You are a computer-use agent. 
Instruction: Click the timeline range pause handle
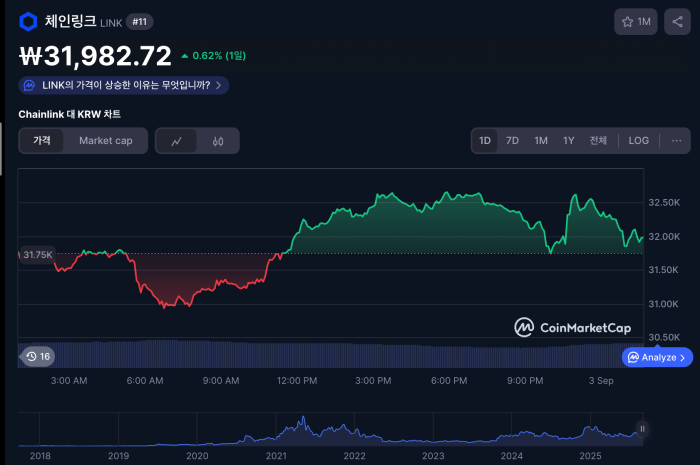[x=642, y=429]
